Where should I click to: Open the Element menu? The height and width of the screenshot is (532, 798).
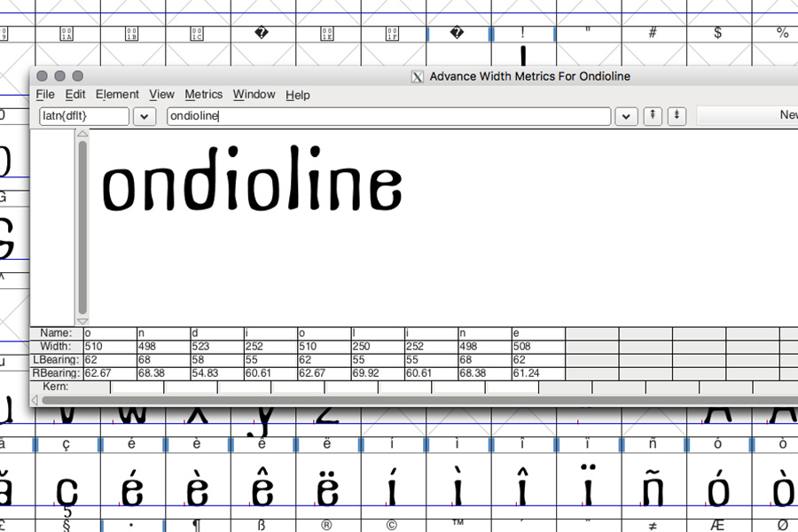tap(117, 95)
